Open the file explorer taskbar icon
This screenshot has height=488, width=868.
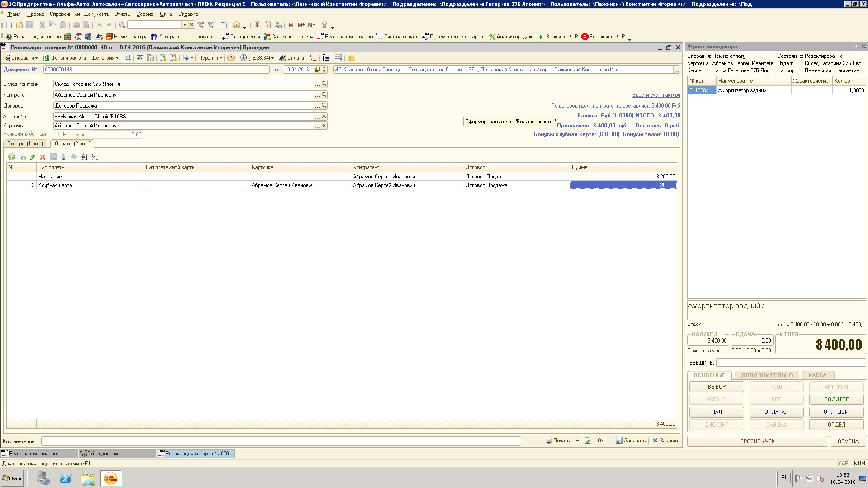coord(88,479)
